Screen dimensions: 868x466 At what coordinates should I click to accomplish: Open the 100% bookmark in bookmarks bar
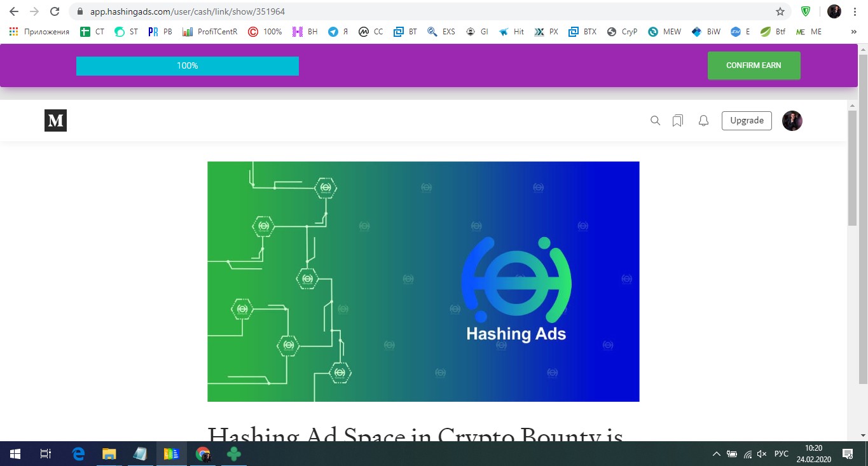265,32
